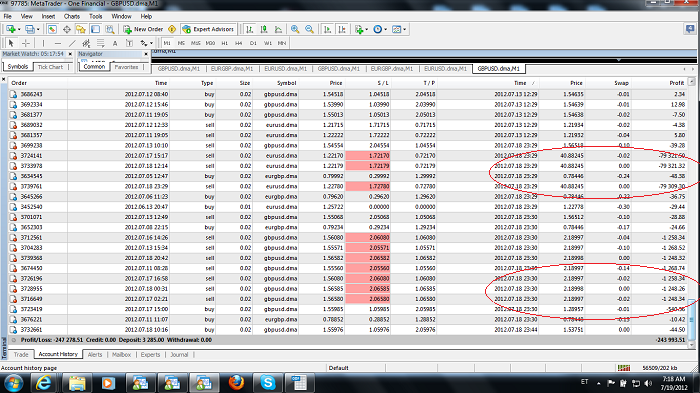Select the horizontal line drawing tool
The height and width of the screenshot is (393, 700).
(x=58, y=43)
